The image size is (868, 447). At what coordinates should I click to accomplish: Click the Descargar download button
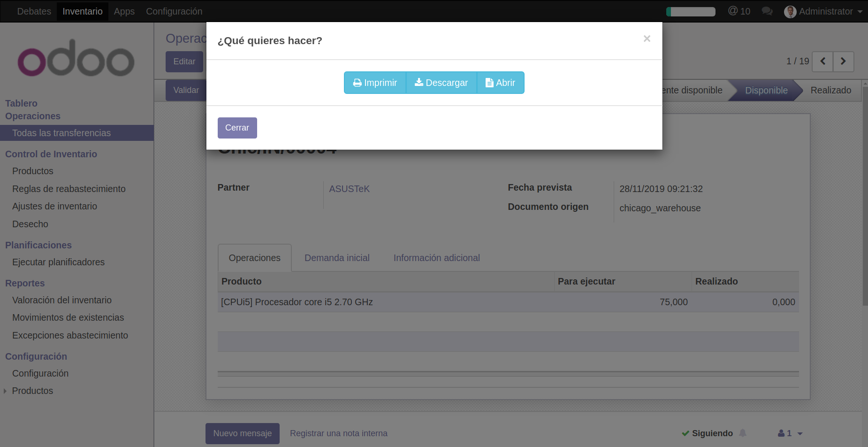coord(441,83)
